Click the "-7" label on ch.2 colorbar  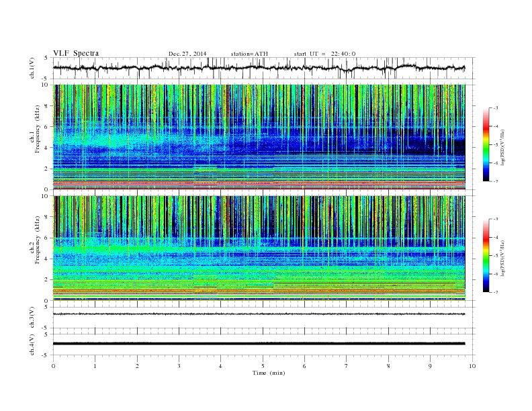click(x=495, y=292)
